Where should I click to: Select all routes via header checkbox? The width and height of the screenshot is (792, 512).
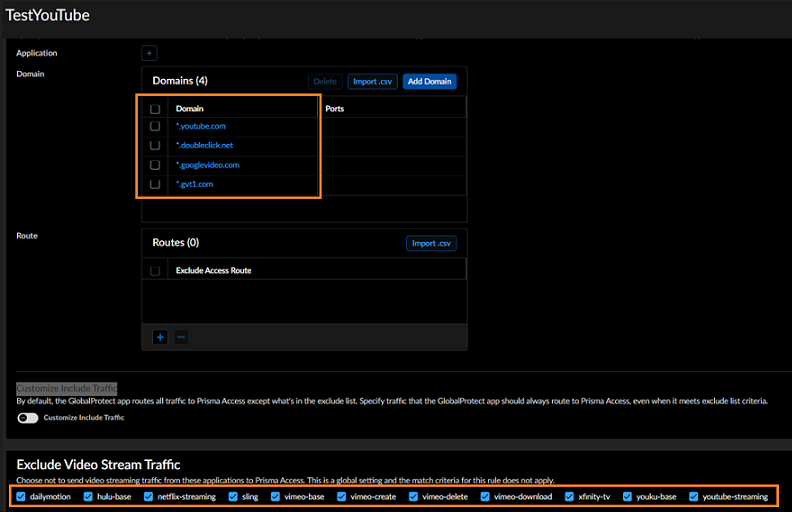(x=155, y=270)
